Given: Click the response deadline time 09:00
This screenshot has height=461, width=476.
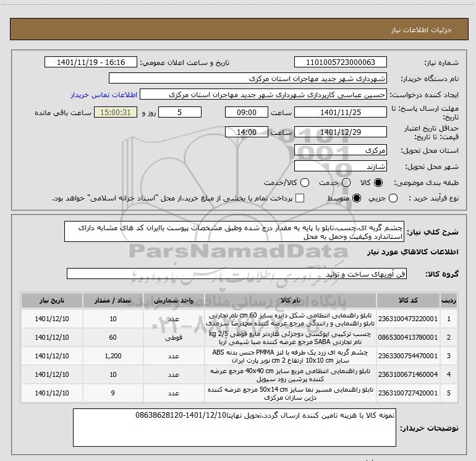Looking at the screenshot, I should click(247, 113).
